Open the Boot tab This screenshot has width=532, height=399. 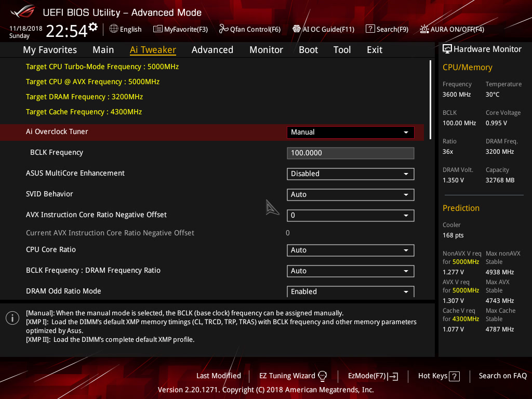308,50
